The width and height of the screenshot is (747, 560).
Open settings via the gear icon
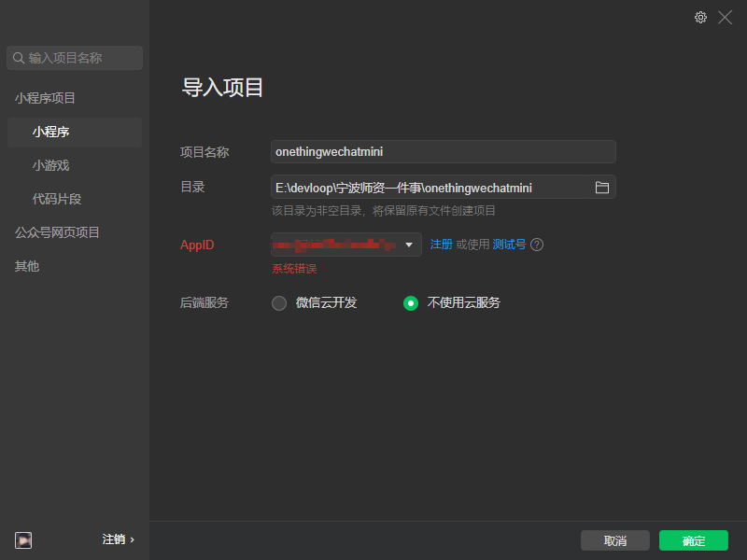point(700,18)
